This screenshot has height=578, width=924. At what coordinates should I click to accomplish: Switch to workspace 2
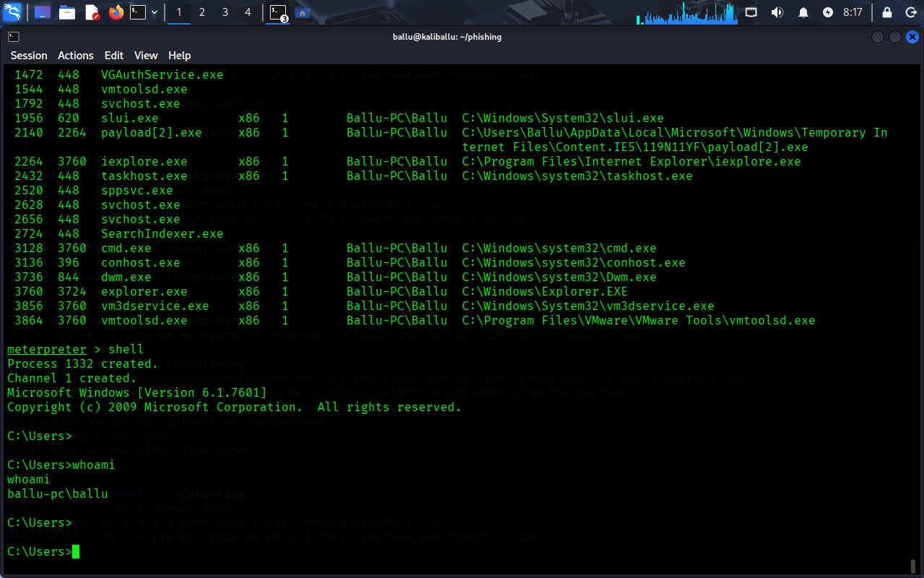[x=202, y=12]
